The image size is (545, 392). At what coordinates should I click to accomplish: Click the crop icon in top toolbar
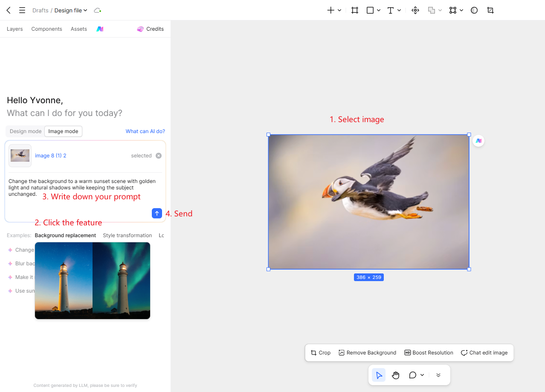pos(490,10)
